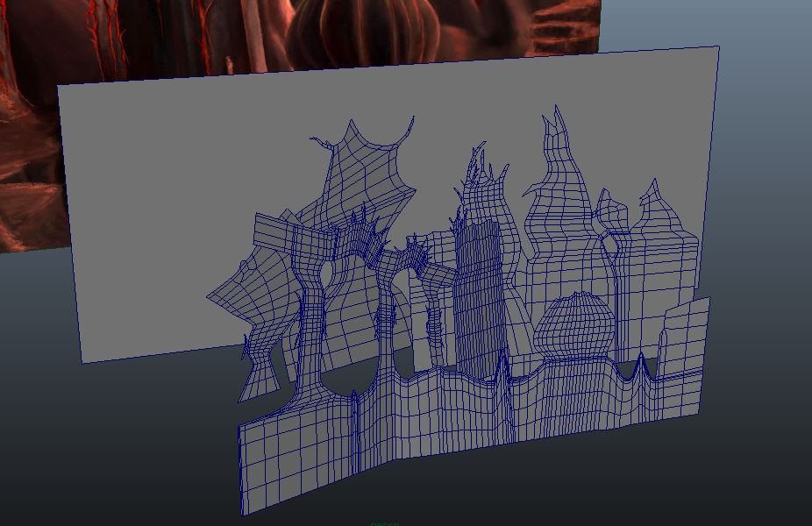Select the densely lined central tower column
The image size is (812, 526).
[479, 301]
